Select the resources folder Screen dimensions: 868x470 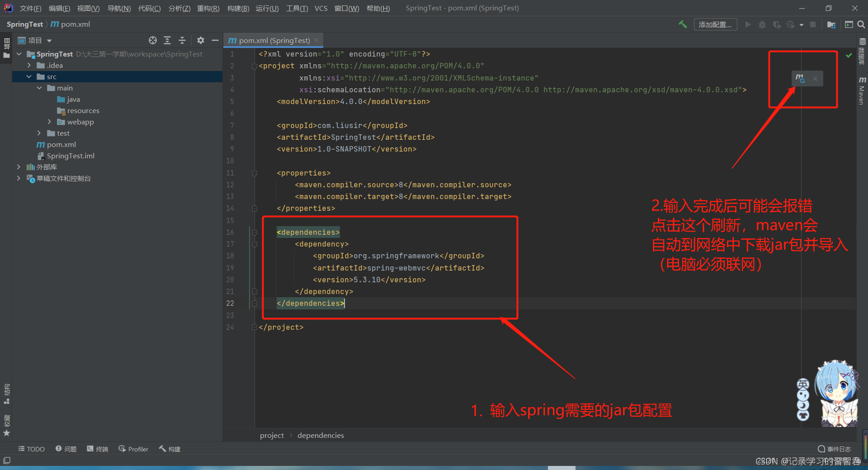coord(78,110)
